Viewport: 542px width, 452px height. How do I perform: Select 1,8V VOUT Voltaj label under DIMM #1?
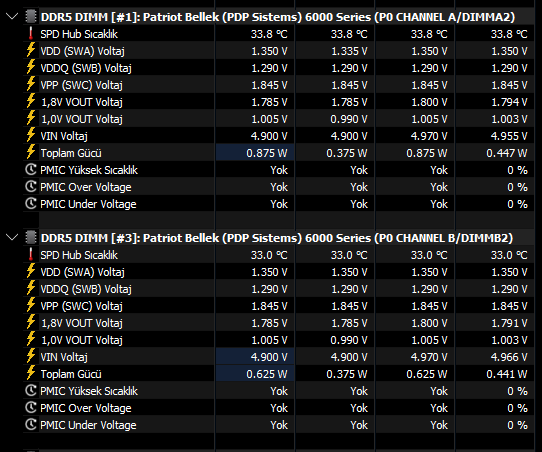click(82, 102)
